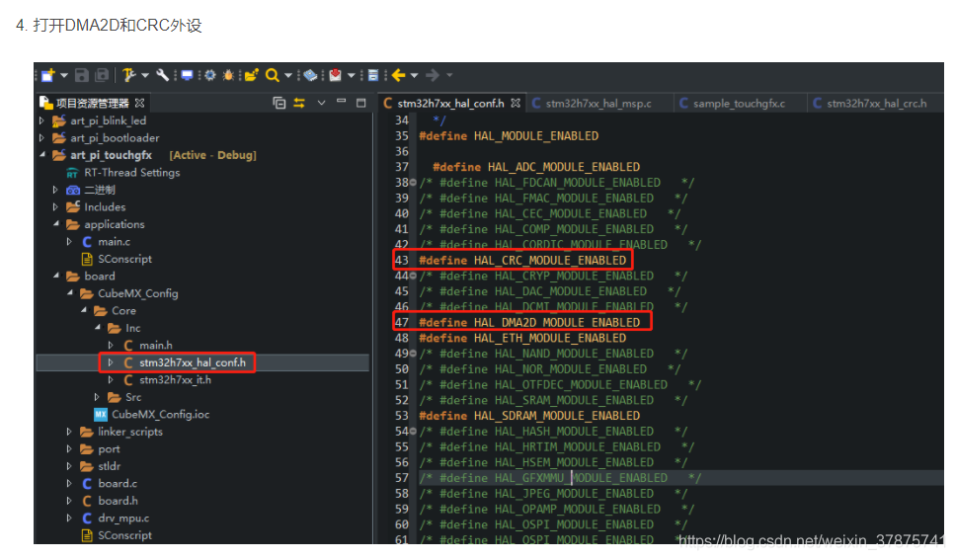This screenshot has height=560, width=955.
Task: Maximize the project explorer panel
Action: [x=361, y=103]
